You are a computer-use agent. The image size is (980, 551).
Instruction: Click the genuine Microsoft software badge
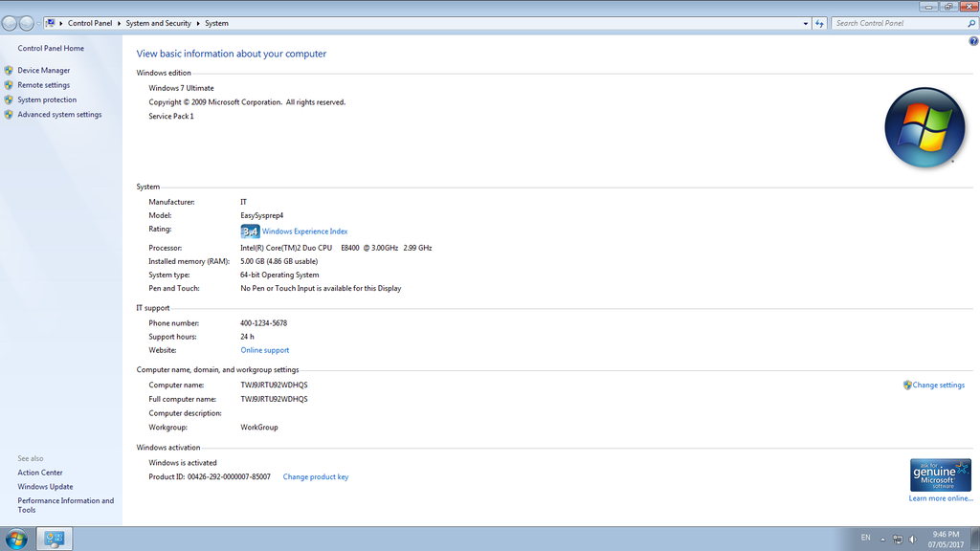(x=941, y=474)
